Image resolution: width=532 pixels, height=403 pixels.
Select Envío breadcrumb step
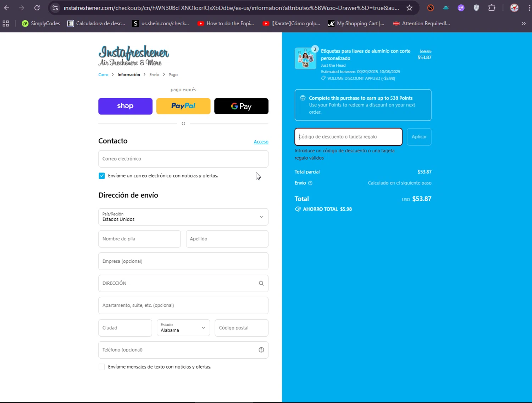pos(154,75)
